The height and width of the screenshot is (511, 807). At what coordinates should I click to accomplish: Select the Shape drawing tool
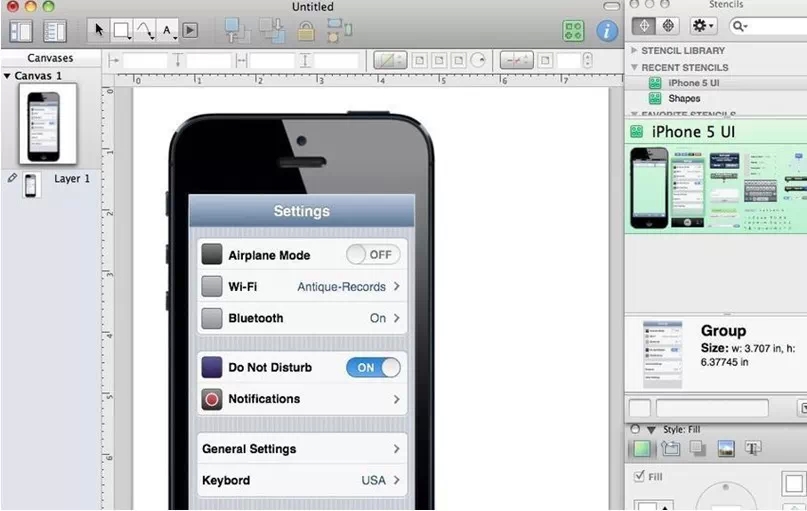[x=122, y=30]
